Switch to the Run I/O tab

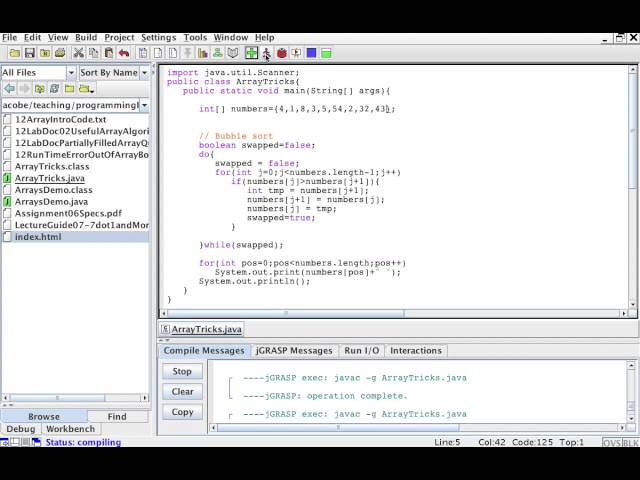point(362,351)
